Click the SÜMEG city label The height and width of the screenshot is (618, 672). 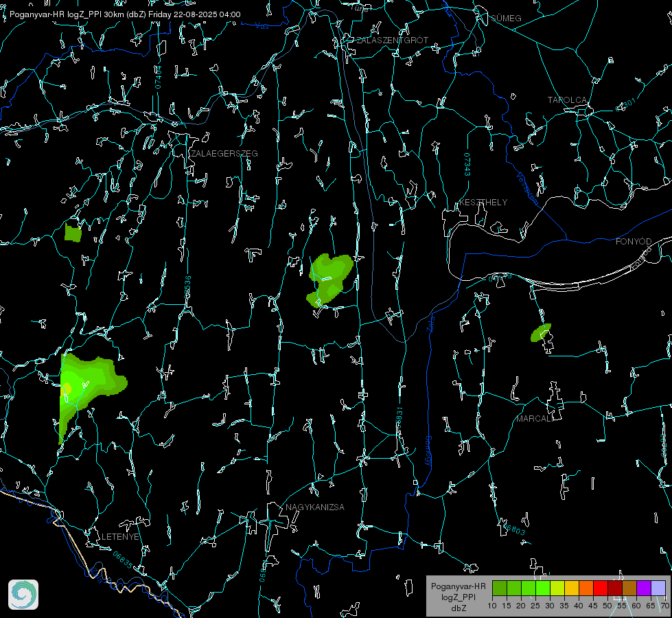click(x=506, y=19)
